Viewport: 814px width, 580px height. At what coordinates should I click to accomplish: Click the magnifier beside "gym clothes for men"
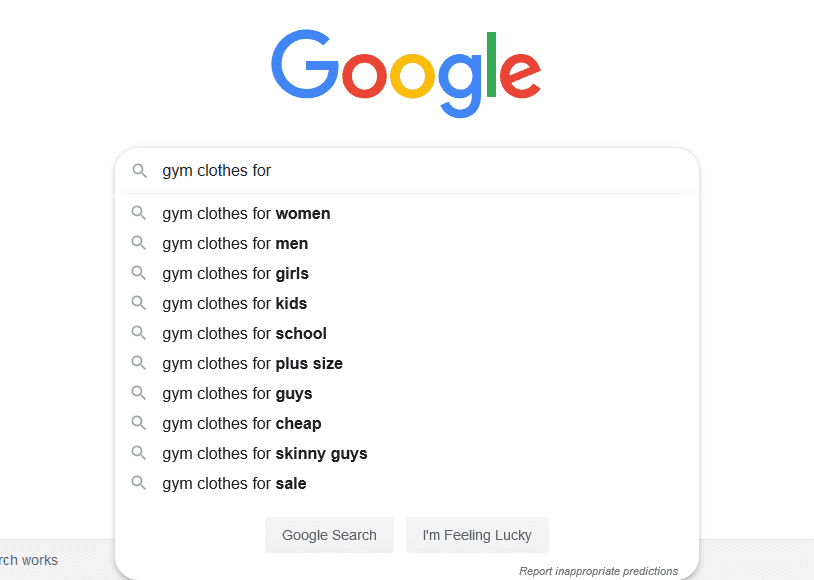[x=139, y=243]
